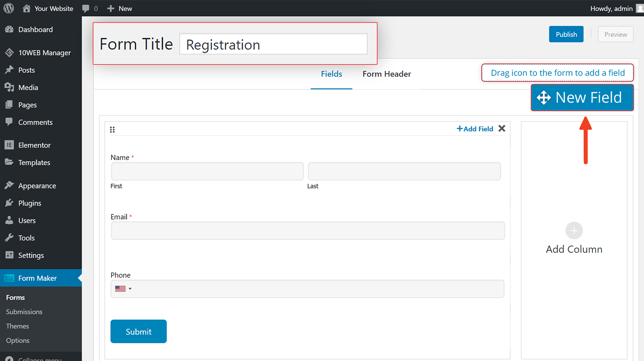Click the Name field label
The width and height of the screenshot is (644, 361).
click(x=120, y=158)
